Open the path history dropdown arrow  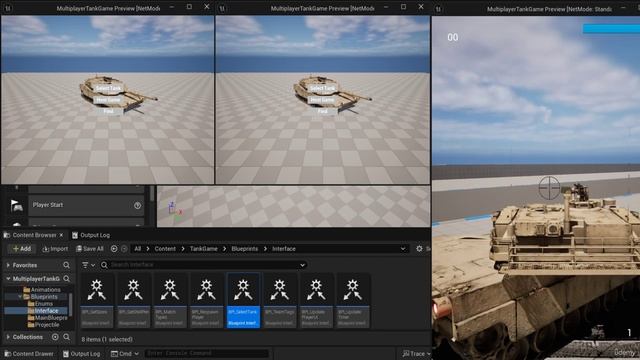[x=403, y=249]
